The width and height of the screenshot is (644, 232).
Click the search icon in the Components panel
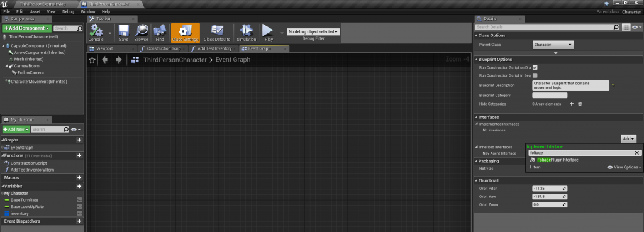pyautogui.click(x=80, y=28)
